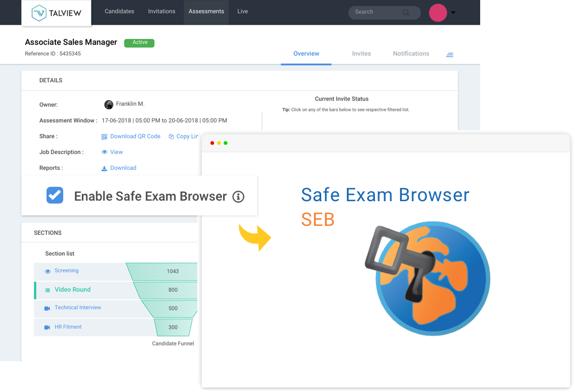Click the yellow minimize button of SEB window
This screenshot has width=575, height=392.
click(x=219, y=143)
